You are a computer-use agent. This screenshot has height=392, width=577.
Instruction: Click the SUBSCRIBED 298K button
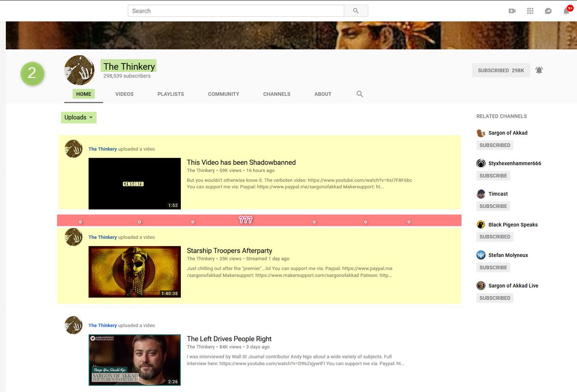tap(501, 70)
